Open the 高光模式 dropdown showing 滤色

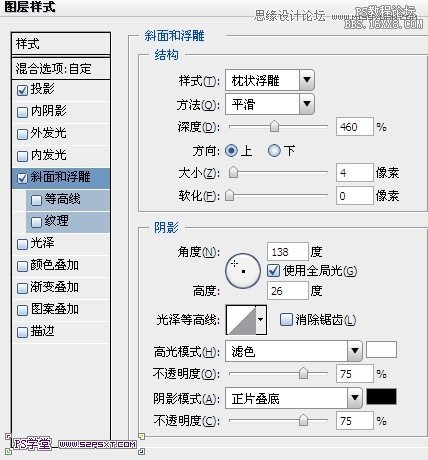294,351
